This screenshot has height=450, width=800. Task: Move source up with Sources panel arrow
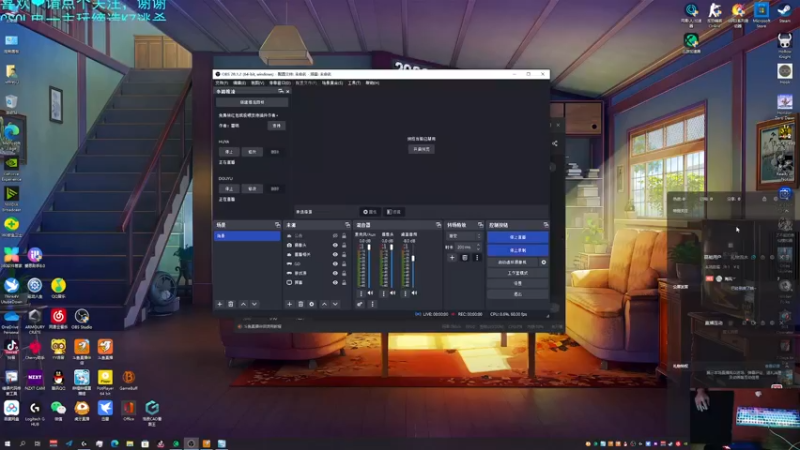(324, 304)
